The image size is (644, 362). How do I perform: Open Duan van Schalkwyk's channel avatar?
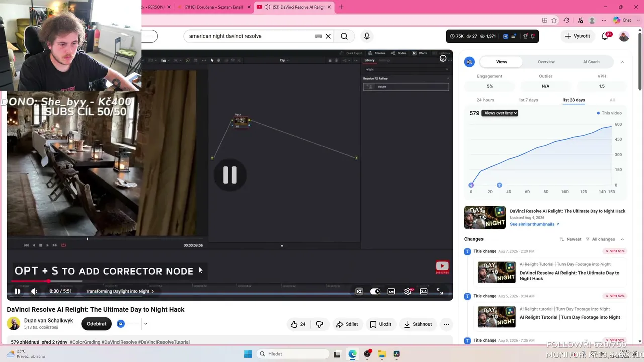(x=14, y=324)
